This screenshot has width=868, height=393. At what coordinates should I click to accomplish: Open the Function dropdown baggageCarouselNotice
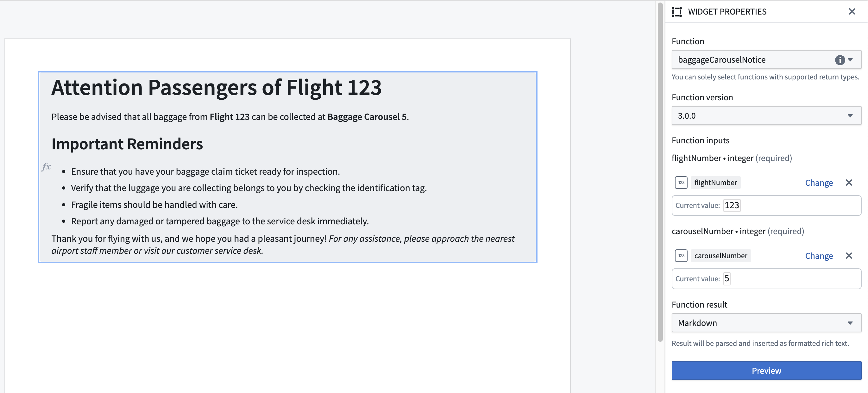click(766, 59)
